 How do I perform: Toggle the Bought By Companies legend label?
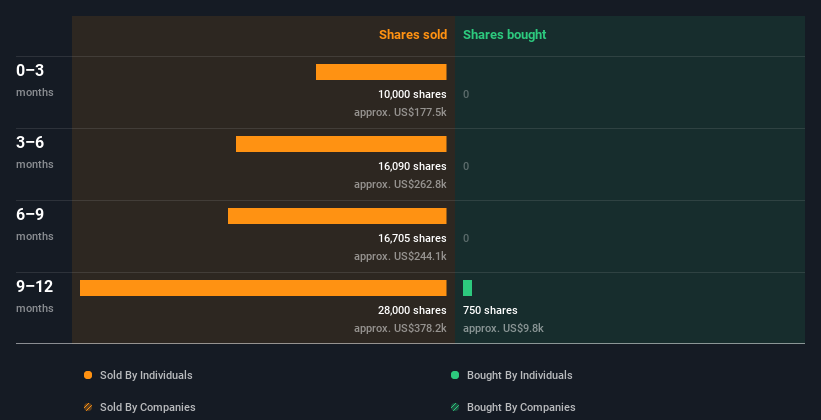pos(521,407)
